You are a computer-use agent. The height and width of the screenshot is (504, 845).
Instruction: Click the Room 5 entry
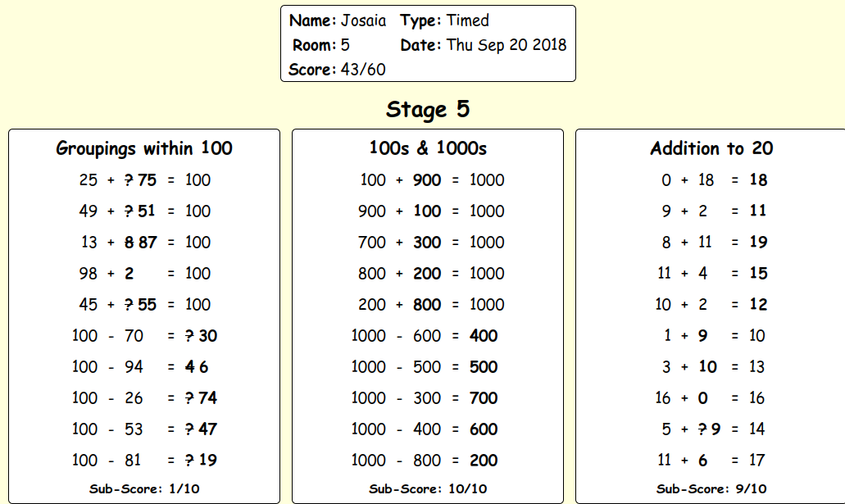point(321,45)
